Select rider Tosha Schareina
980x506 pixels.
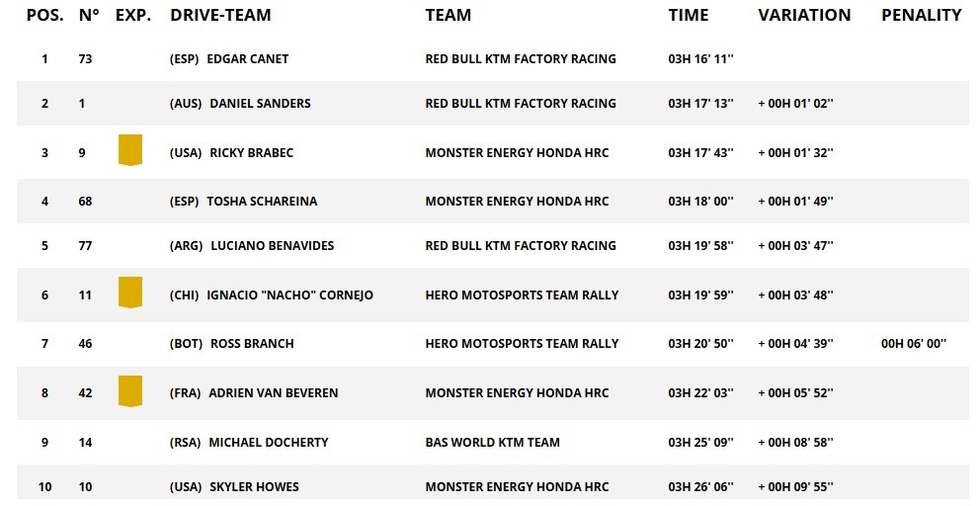click(262, 202)
